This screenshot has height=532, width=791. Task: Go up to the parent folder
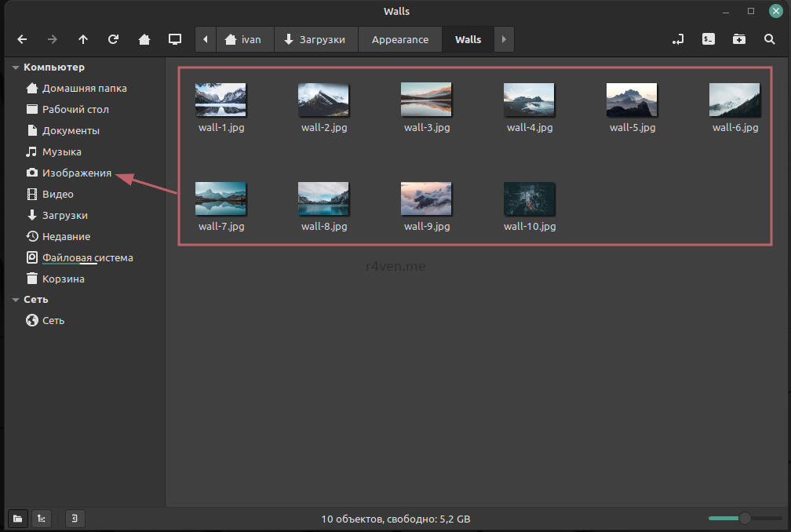(x=83, y=39)
